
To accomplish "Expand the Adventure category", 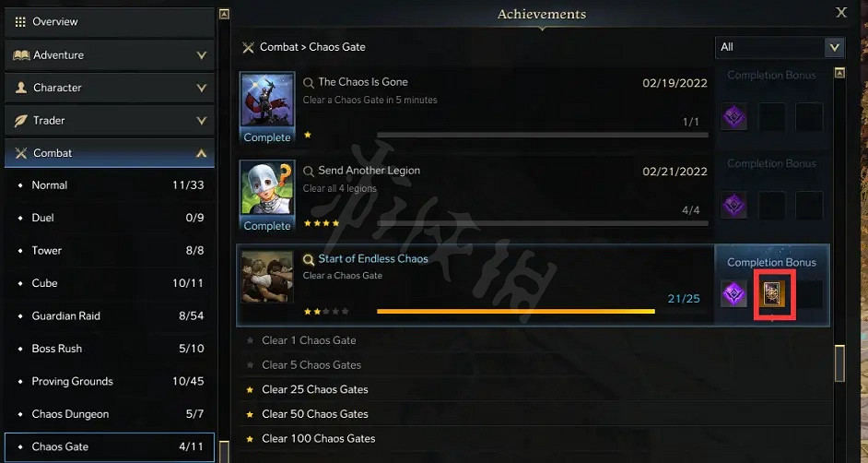I will [x=110, y=54].
